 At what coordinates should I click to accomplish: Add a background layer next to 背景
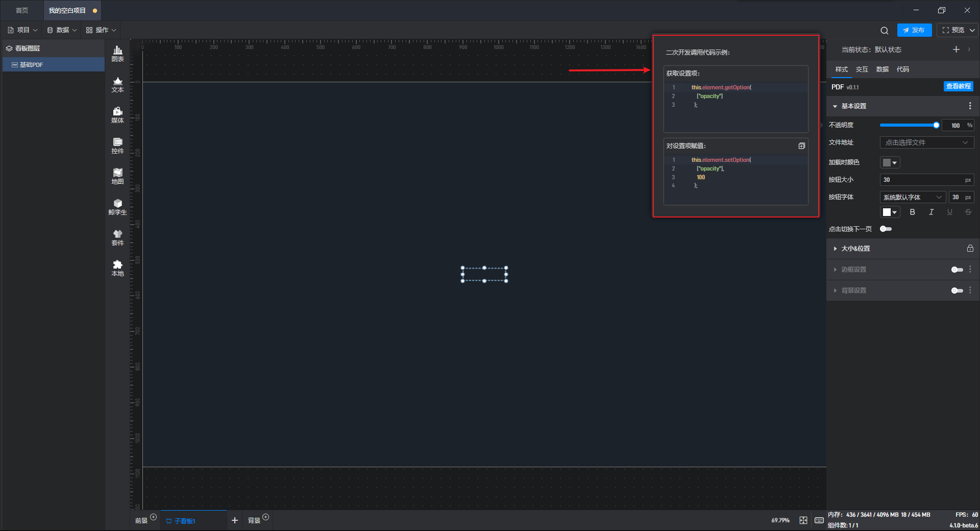click(265, 517)
